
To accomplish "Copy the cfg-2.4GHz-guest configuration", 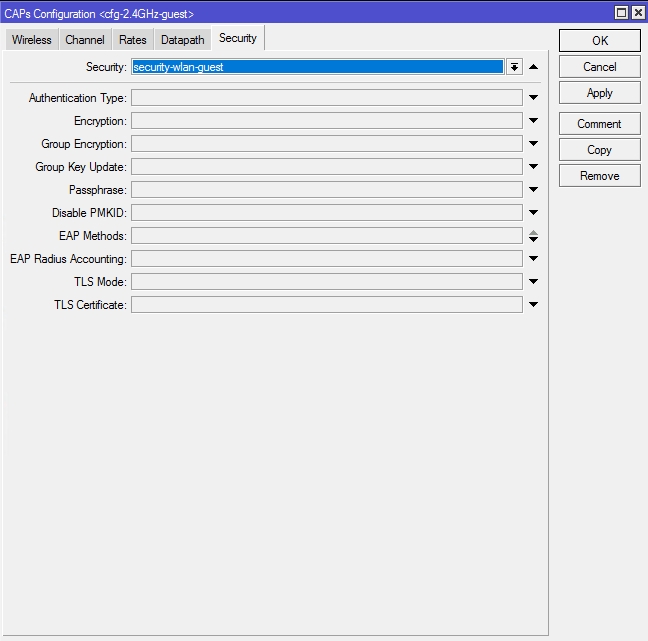I will (x=600, y=150).
